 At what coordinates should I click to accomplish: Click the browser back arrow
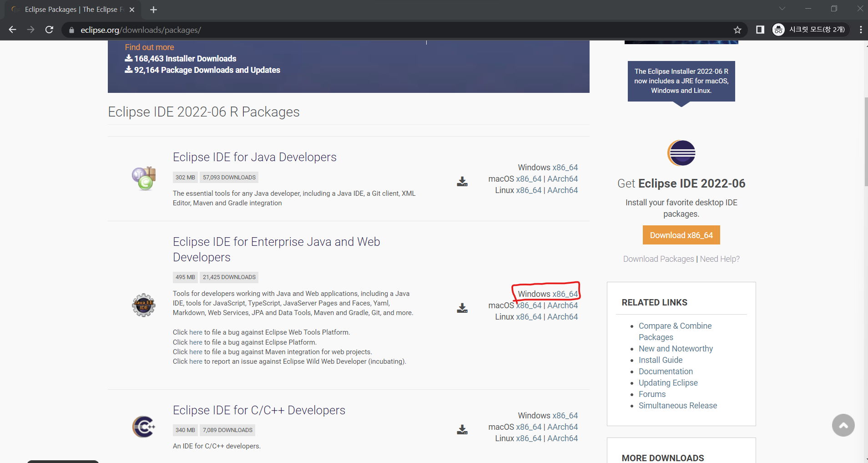(x=12, y=30)
